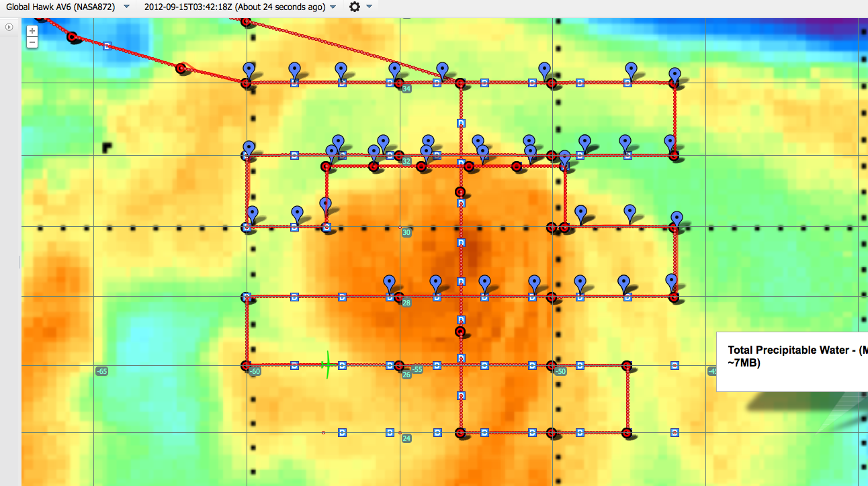Expand the collapsed left side panel arrow

[x=9, y=27]
